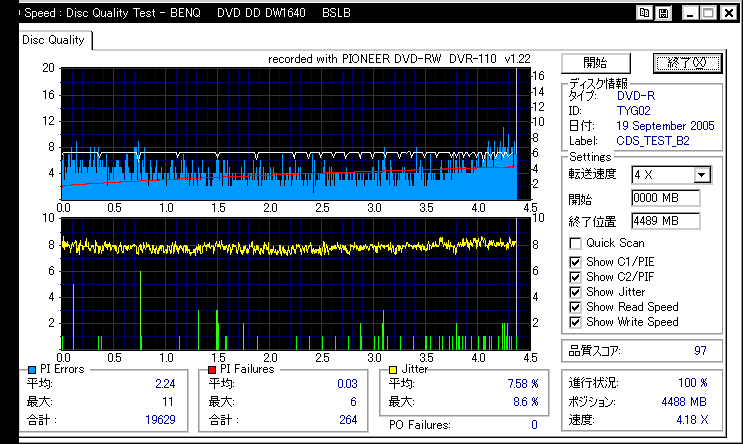Disable Show Read Speed checkbox
Viewport: 743px width, 444px height.
pyautogui.click(x=575, y=307)
